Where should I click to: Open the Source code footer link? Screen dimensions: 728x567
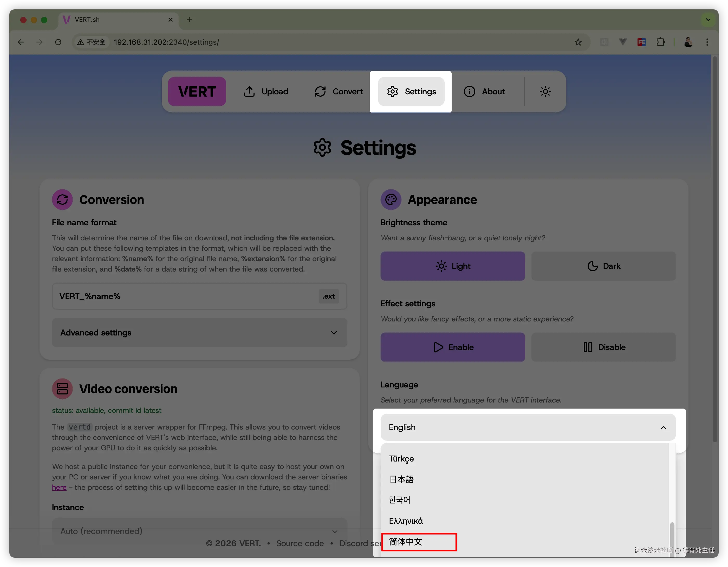(300, 543)
